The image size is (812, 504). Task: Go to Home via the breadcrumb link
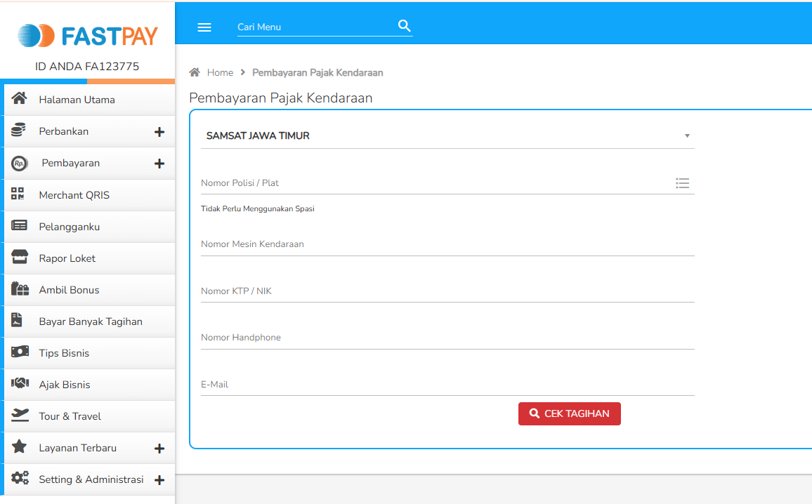click(x=220, y=72)
